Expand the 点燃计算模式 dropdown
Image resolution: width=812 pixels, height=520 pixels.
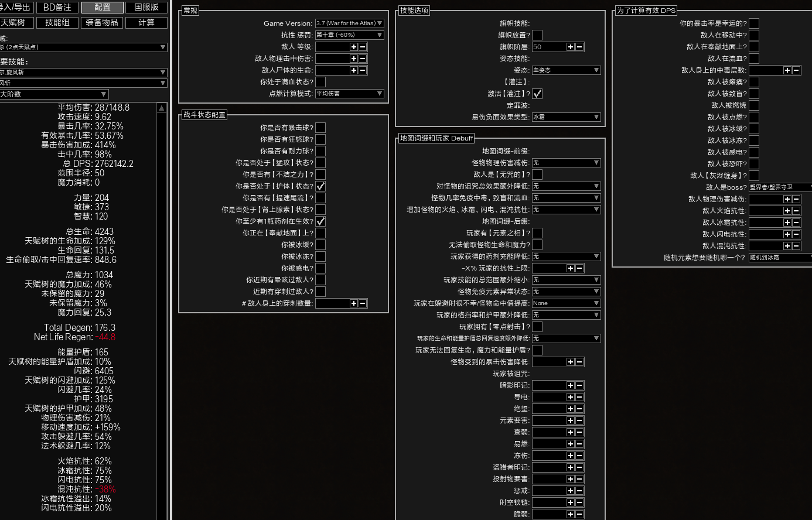point(349,94)
